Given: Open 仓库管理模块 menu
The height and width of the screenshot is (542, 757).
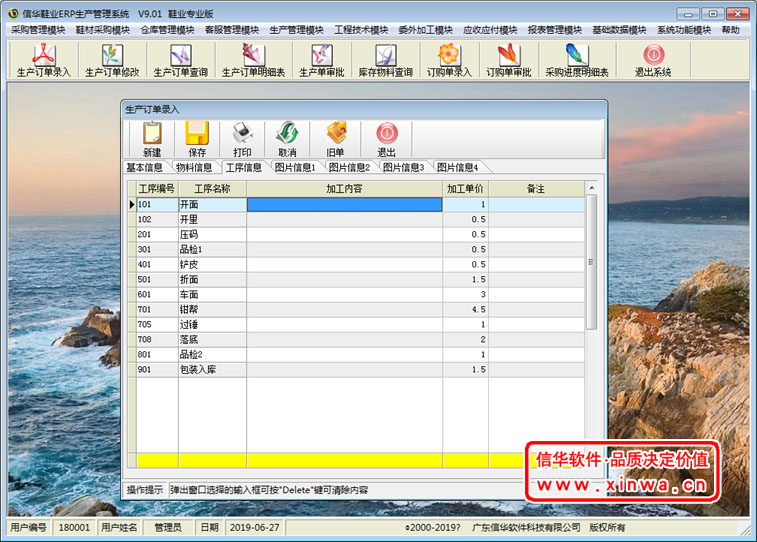Looking at the screenshot, I should click(x=167, y=30).
